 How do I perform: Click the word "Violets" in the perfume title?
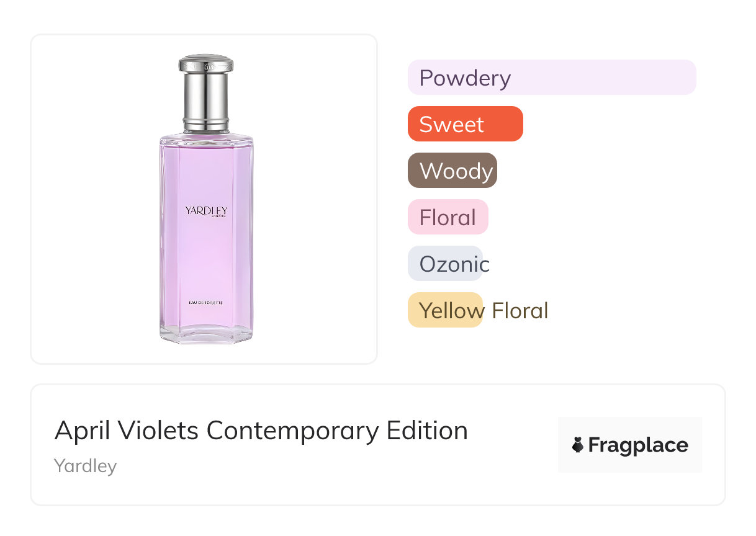159,431
